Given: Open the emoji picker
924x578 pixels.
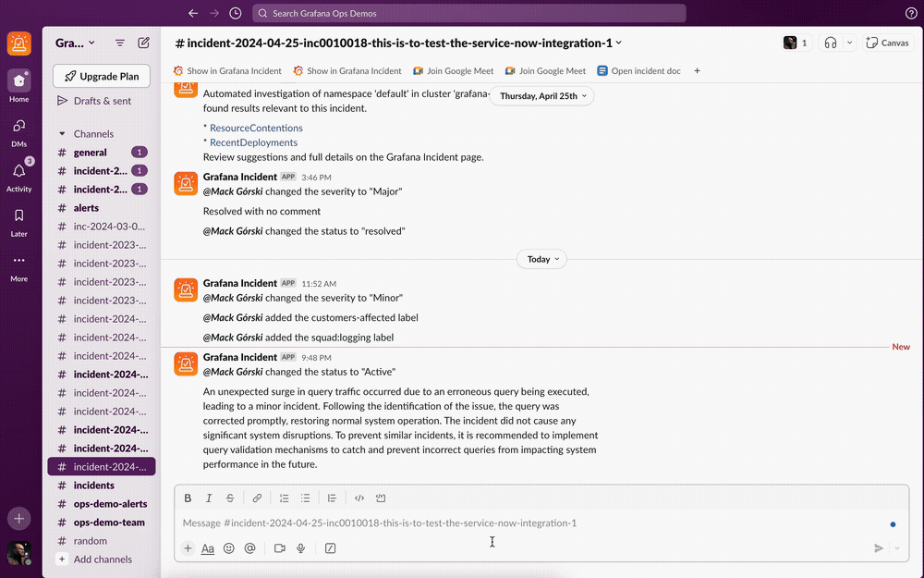Looking at the screenshot, I should pos(228,547).
